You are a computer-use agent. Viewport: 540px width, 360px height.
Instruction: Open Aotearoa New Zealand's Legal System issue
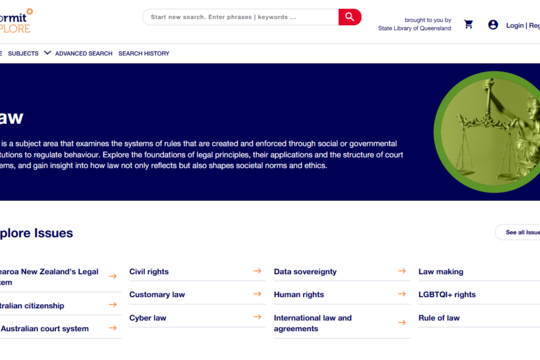click(49, 277)
